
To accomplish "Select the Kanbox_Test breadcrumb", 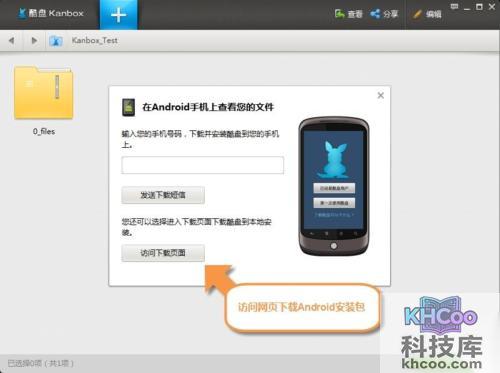I will tap(95, 40).
